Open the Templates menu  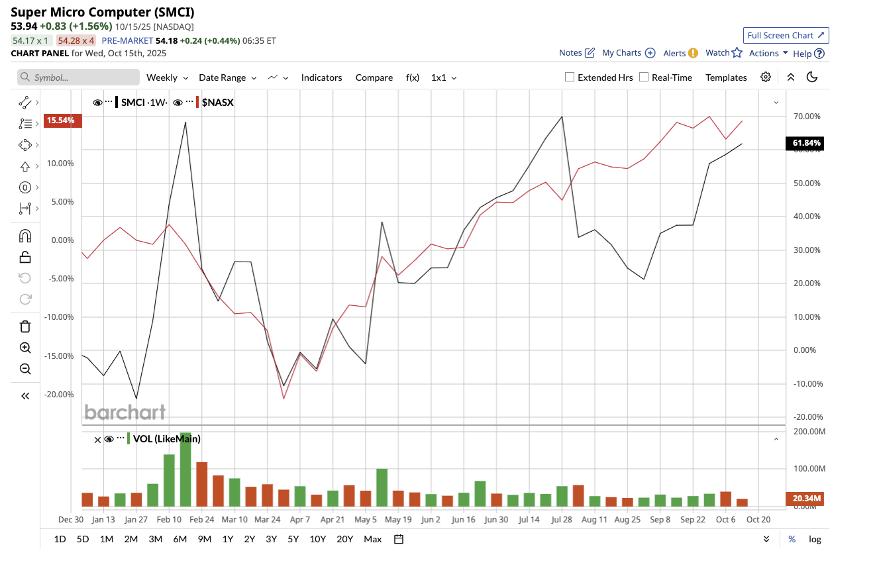[x=726, y=77]
